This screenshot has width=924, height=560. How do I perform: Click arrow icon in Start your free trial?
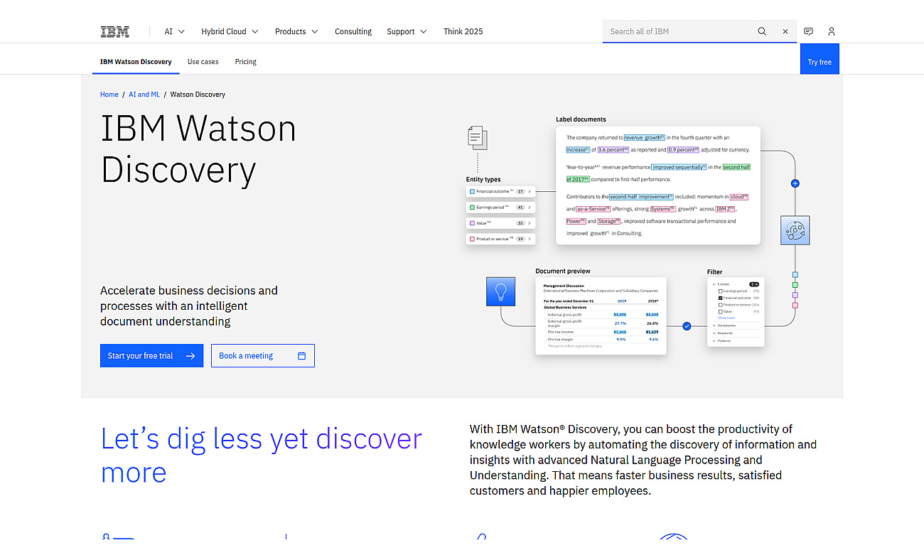click(x=190, y=356)
